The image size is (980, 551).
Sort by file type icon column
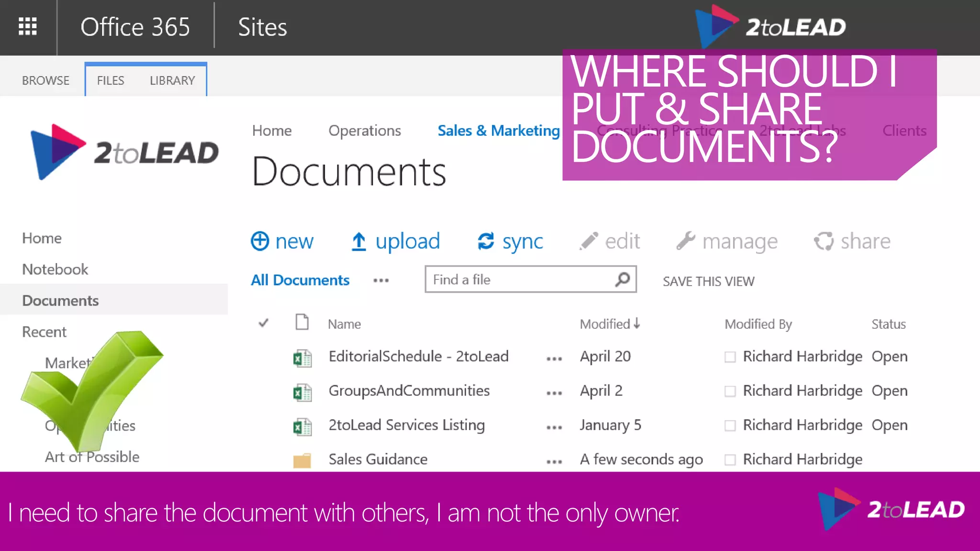click(302, 322)
